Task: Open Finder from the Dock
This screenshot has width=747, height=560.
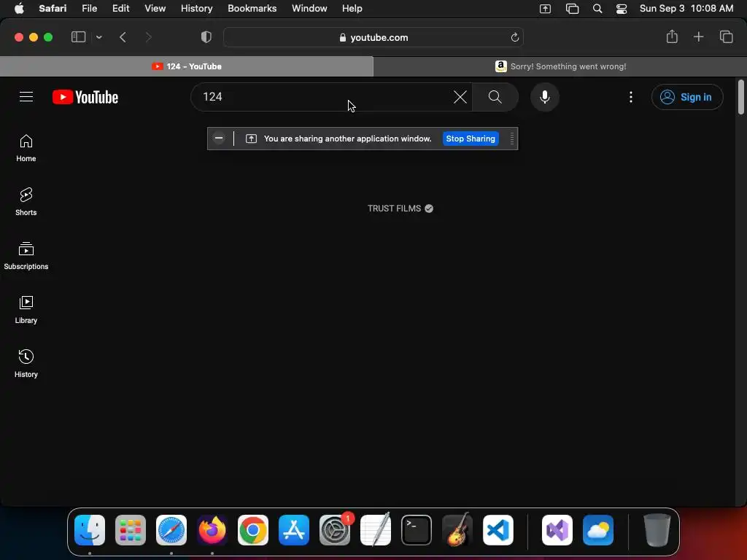Action: tap(90, 530)
